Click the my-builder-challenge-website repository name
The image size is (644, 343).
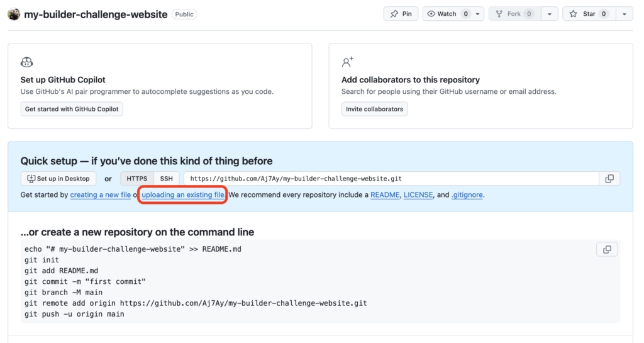click(x=96, y=14)
